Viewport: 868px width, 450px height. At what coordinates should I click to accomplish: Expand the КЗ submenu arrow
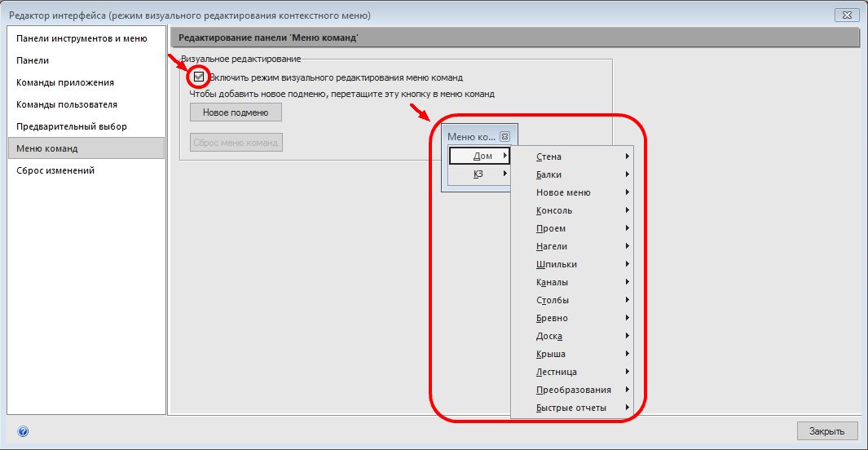coord(504,174)
